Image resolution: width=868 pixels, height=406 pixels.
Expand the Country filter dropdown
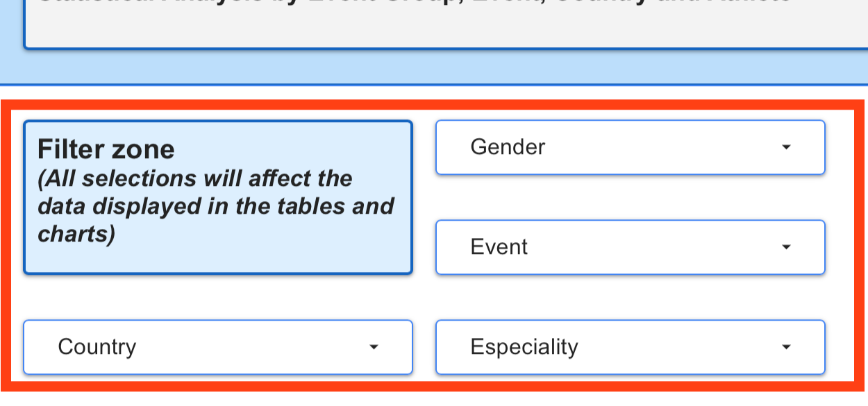218,347
